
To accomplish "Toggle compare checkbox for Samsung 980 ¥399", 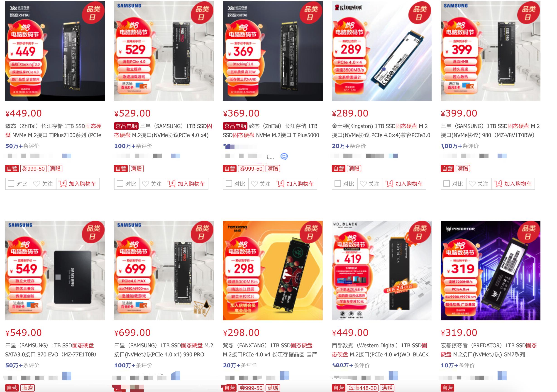I will 447,184.
